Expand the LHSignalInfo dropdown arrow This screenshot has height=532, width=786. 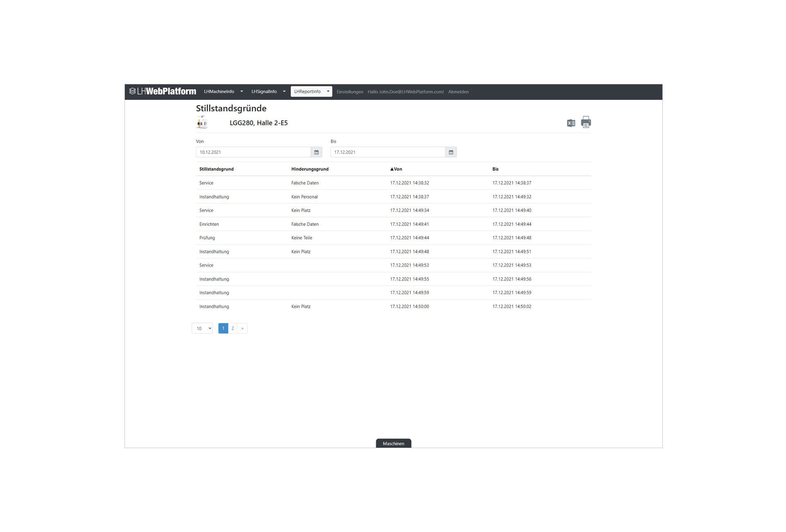coord(284,92)
